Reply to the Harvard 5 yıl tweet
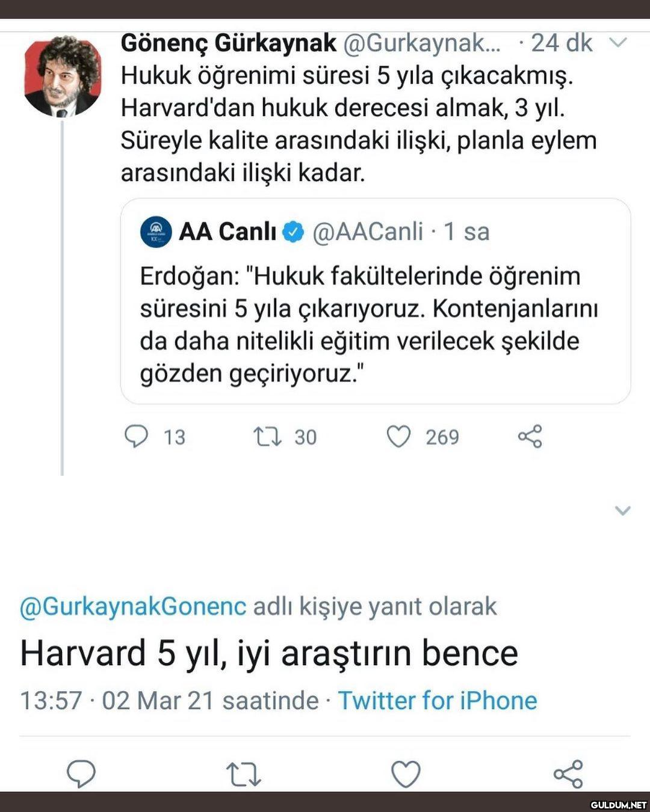650x812 pixels. [81, 774]
